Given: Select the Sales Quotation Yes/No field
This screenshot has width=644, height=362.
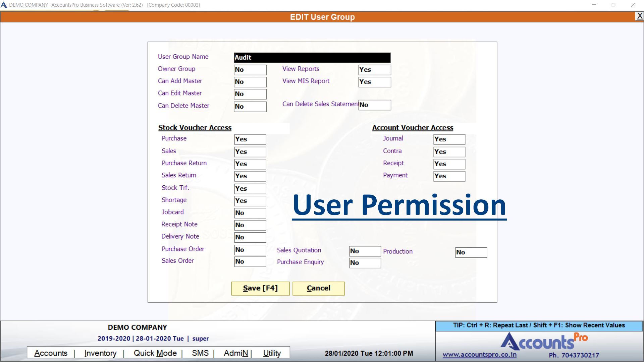Looking at the screenshot, I should [x=365, y=251].
